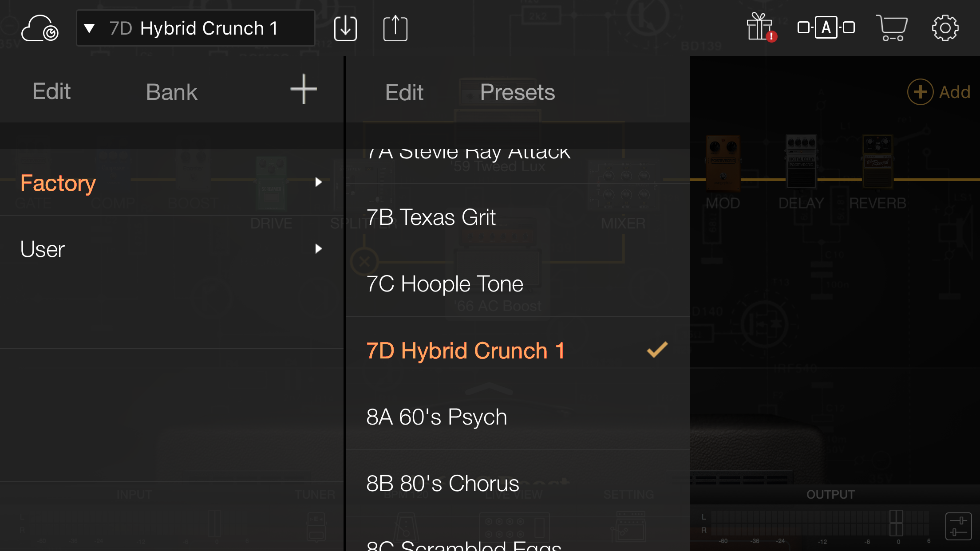Viewport: 980px width, 551px height.
Task: Tap the share/export preset icon
Action: point(395,28)
